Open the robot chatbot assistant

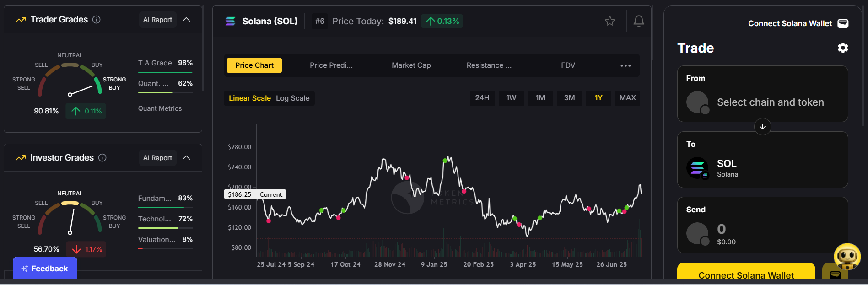pos(847,256)
